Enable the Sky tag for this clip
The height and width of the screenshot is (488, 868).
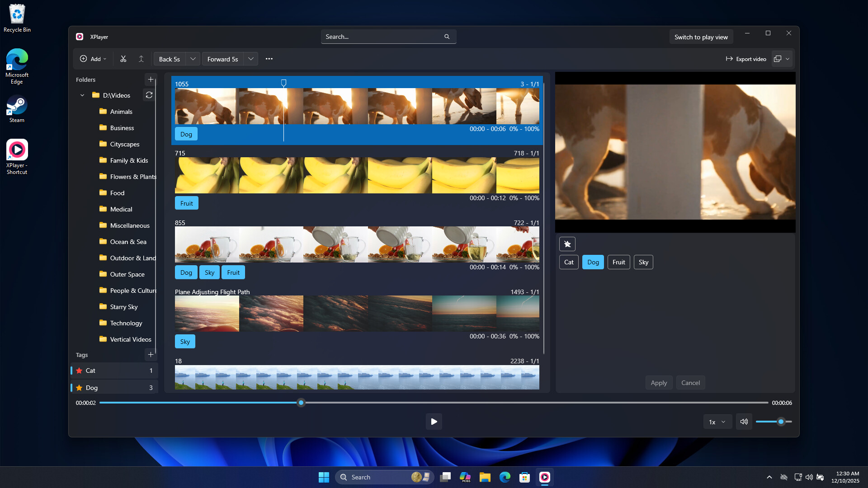click(x=643, y=262)
